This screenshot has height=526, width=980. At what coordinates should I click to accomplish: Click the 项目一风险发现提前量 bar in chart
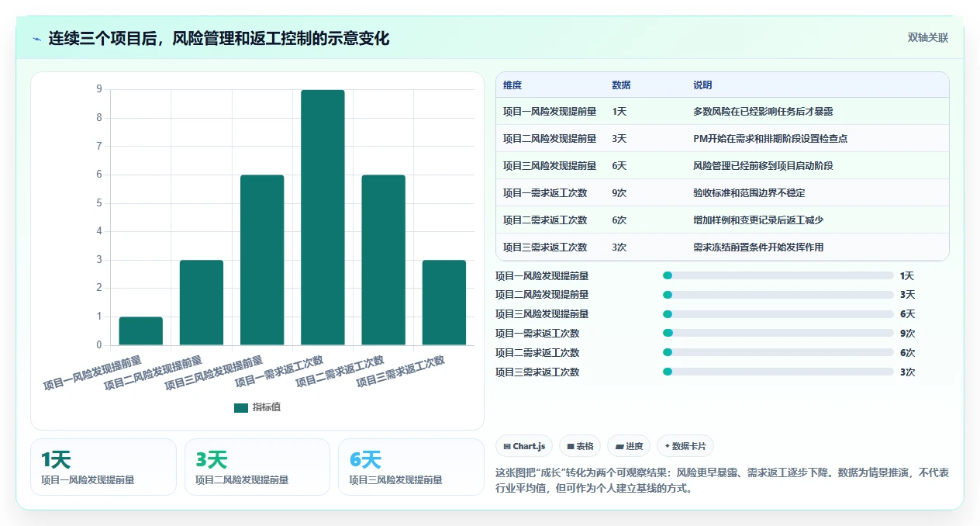point(141,330)
